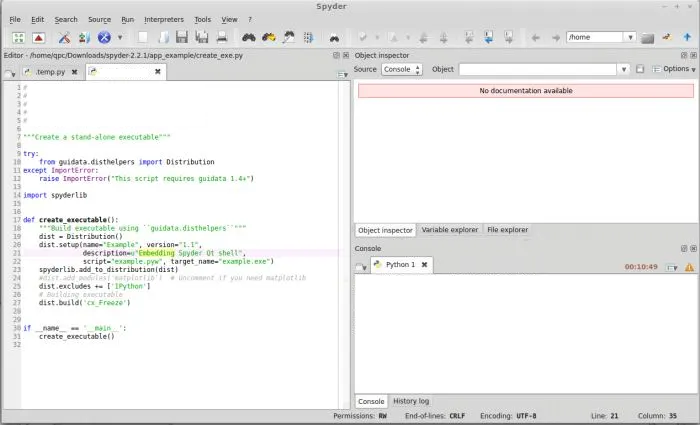Select the bottom Console tab
Viewport: 700px width, 425px height.
[x=371, y=401]
